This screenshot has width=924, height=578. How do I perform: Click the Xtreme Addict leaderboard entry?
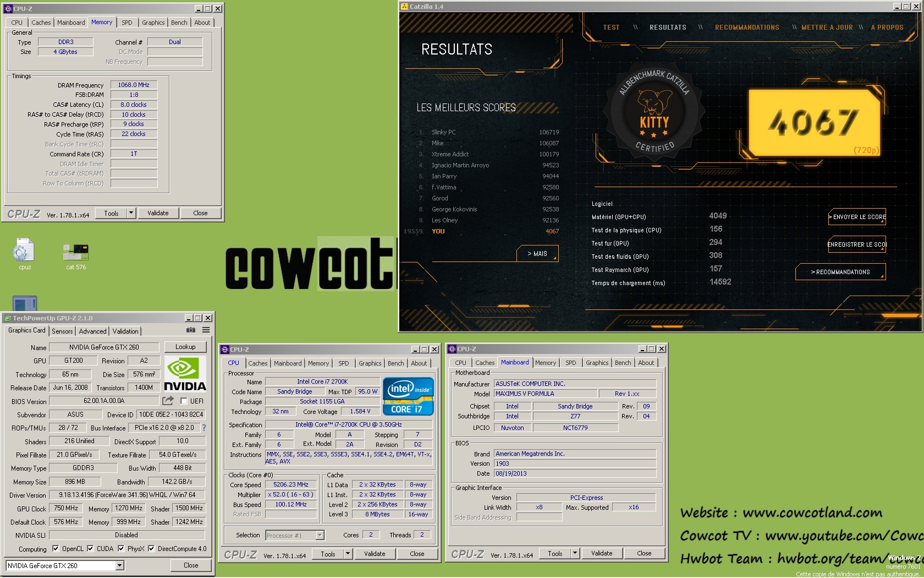(x=489, y=154)
